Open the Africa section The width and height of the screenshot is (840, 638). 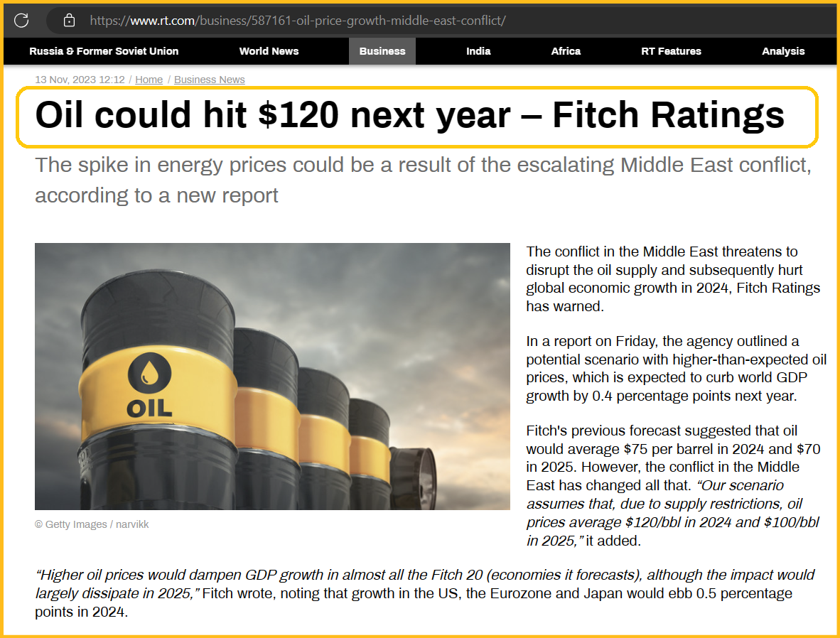[x=566, y=51]
